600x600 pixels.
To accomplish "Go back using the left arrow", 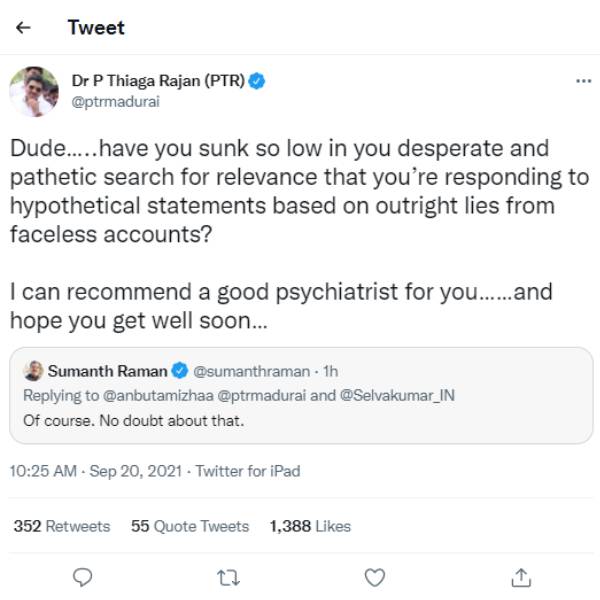I will click(23, 28).
